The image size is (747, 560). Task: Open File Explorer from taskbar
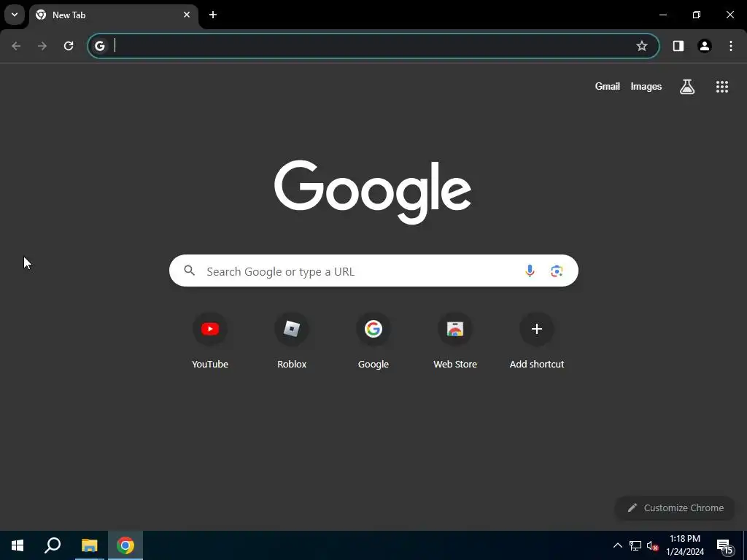[89, 545]
